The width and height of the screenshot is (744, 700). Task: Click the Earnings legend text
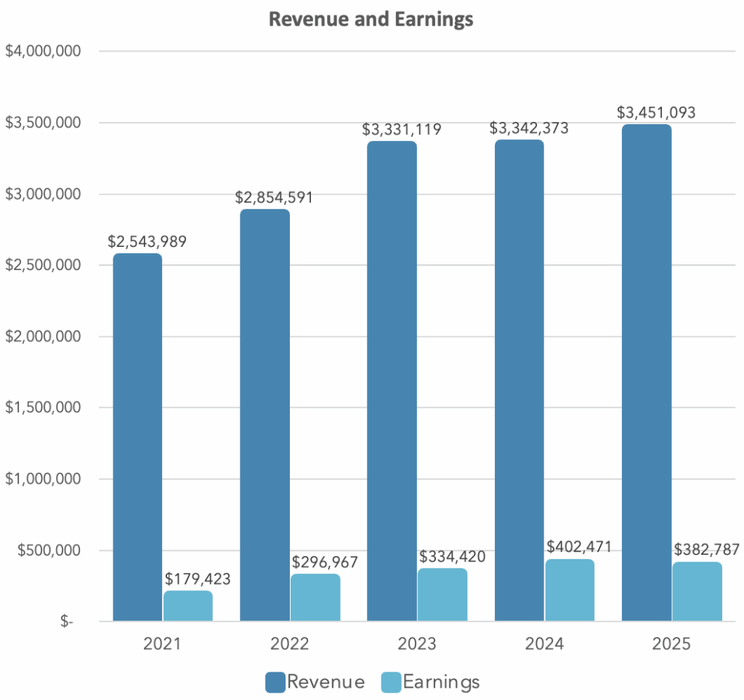441,682
